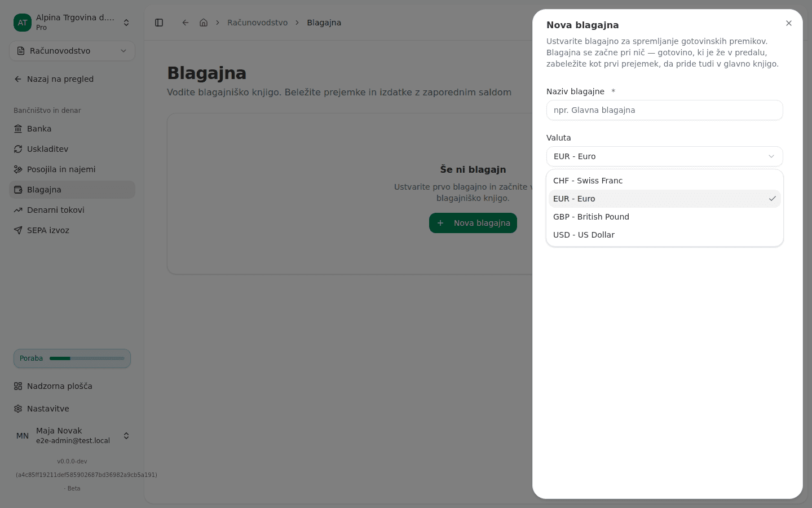812x508 pixels.
Task: Toggle the sidebar panel icon
Action: click(159, 23)
